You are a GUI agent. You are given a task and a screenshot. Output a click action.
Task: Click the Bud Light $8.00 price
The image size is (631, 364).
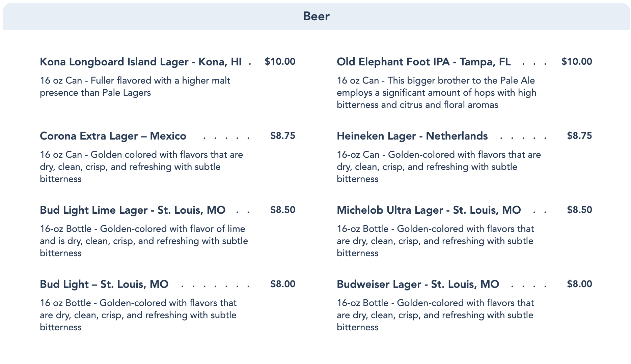pos(282,284)
